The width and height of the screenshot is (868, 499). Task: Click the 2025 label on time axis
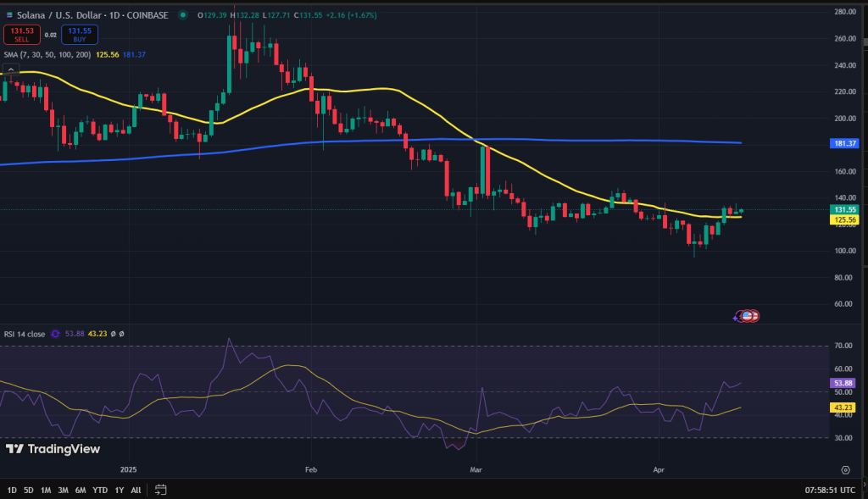tap(129, 469)
